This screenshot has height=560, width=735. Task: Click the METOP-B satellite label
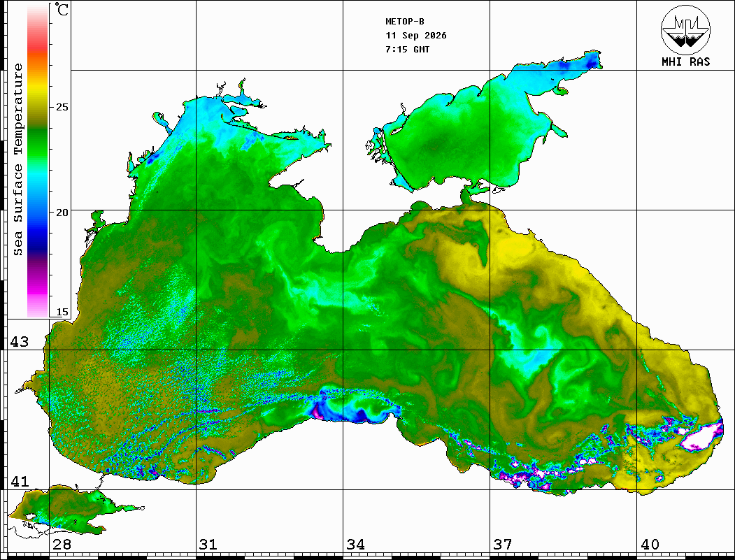(x=405, y=22)
